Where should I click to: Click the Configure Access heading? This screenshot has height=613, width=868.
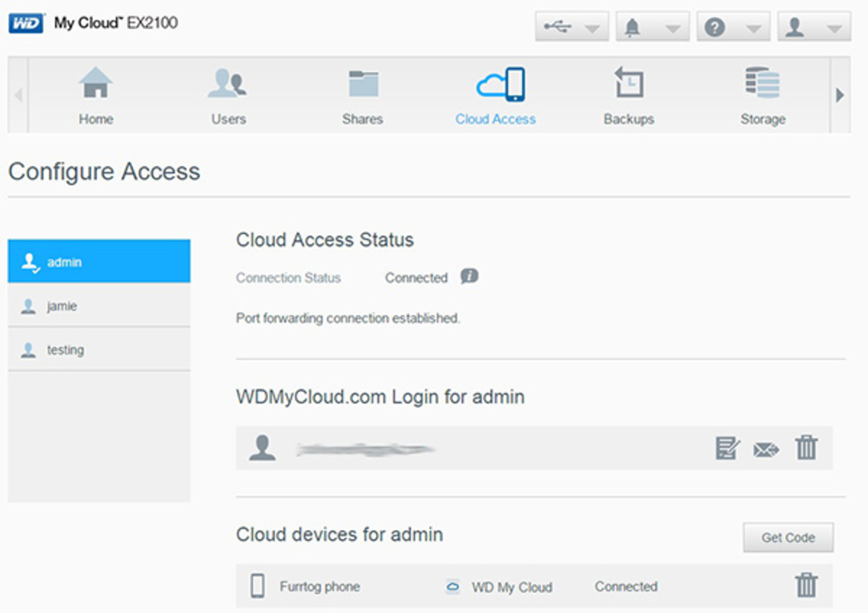tap(104, 171)
